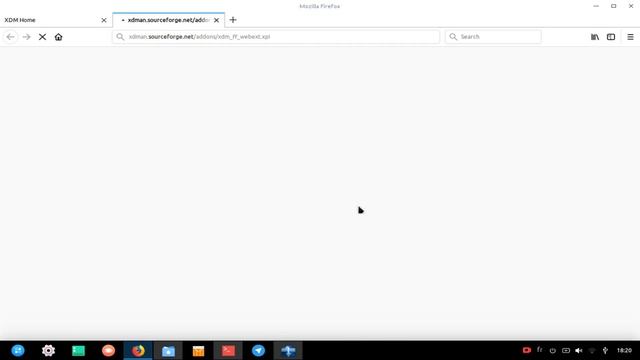Switch to the red terminal app in taskbar
Screen dimensions: 640x360
pyautogui.click(x=228, y=351)
